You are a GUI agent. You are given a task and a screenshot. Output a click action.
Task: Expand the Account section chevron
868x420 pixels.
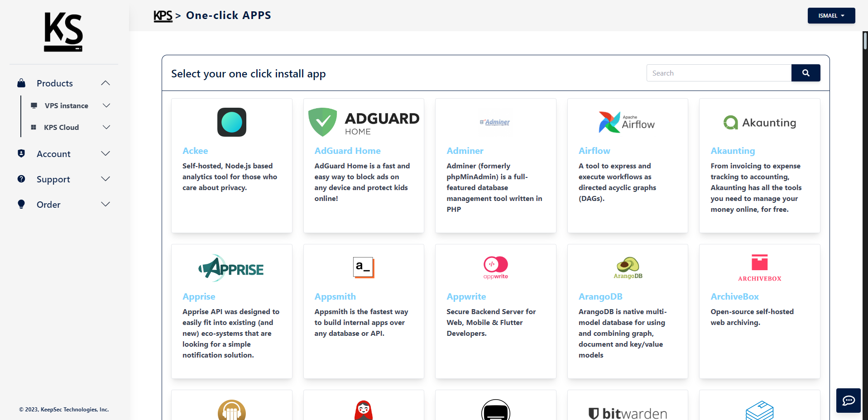pos(106,153)
